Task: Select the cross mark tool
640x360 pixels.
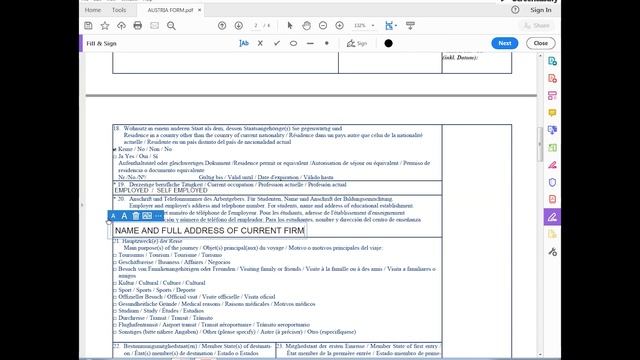Action: (x=260, y=43)
